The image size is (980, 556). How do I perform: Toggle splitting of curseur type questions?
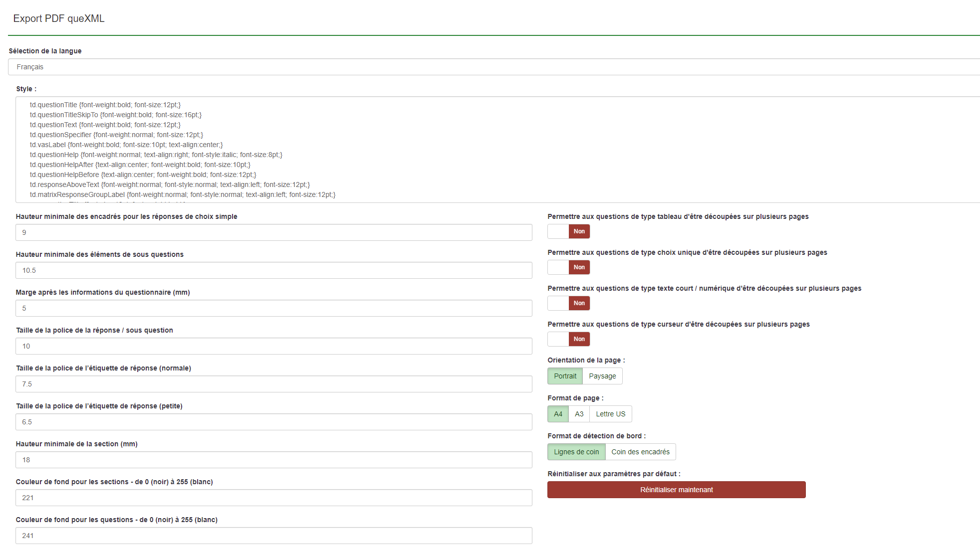click(x=568, y=339)
